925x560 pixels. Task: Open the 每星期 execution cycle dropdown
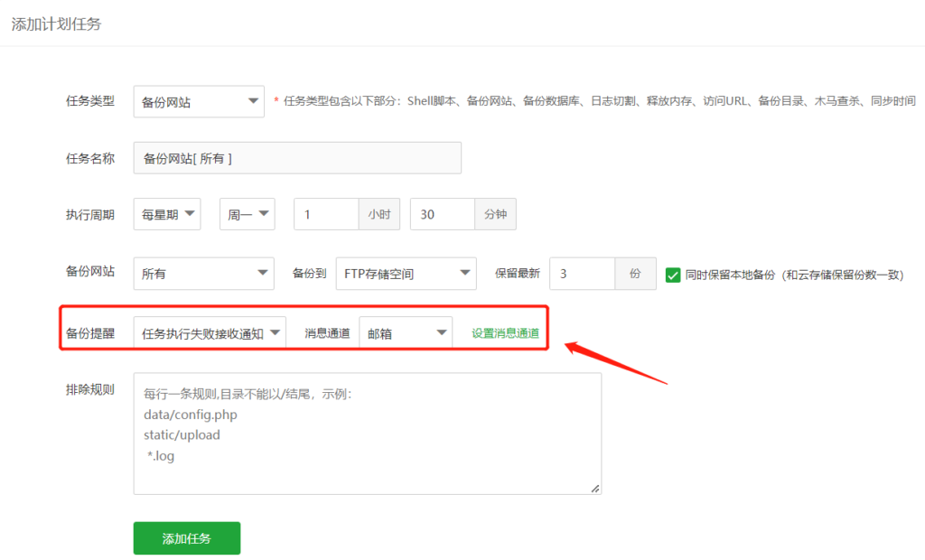point(167,214)
